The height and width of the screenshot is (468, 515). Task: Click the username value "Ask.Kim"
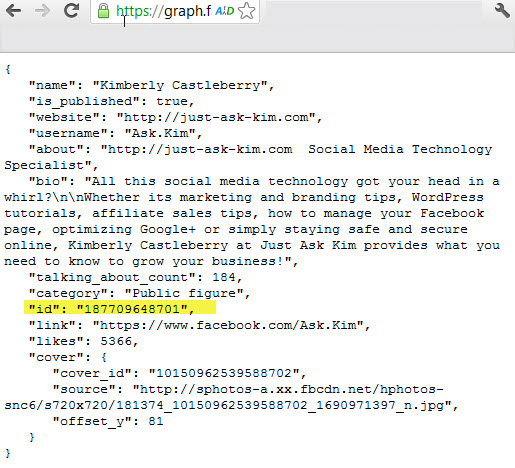point(160,134)
